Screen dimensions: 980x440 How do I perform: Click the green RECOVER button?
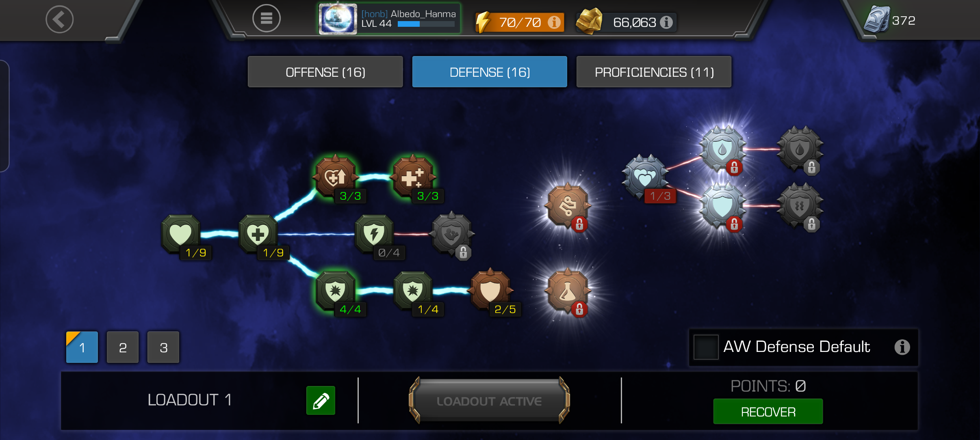coord(768,412)
